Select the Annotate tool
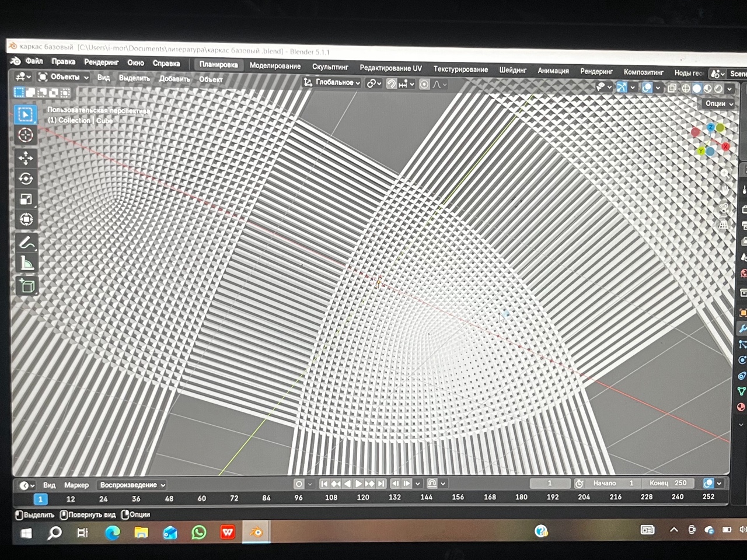747x560 pixels. (26, 243)
